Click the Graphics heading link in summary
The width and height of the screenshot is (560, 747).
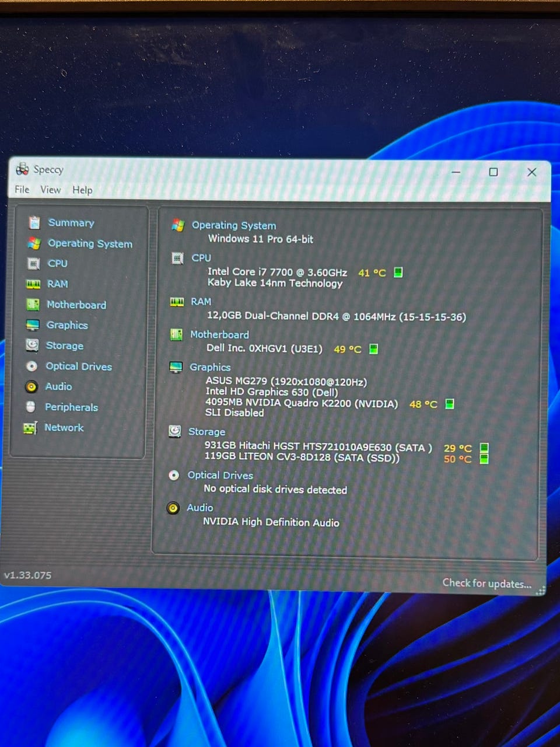pyautogui.click(x=210, y=367)
